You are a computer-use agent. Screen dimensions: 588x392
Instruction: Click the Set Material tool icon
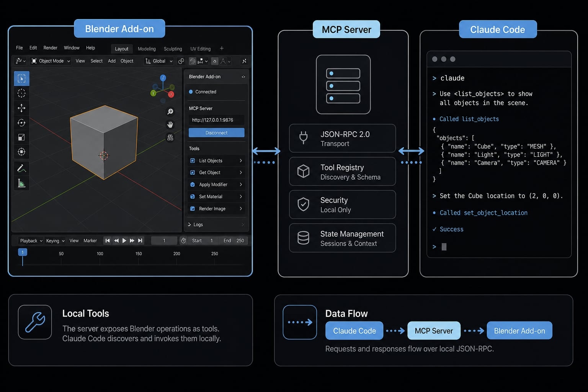tap(193, 196)
